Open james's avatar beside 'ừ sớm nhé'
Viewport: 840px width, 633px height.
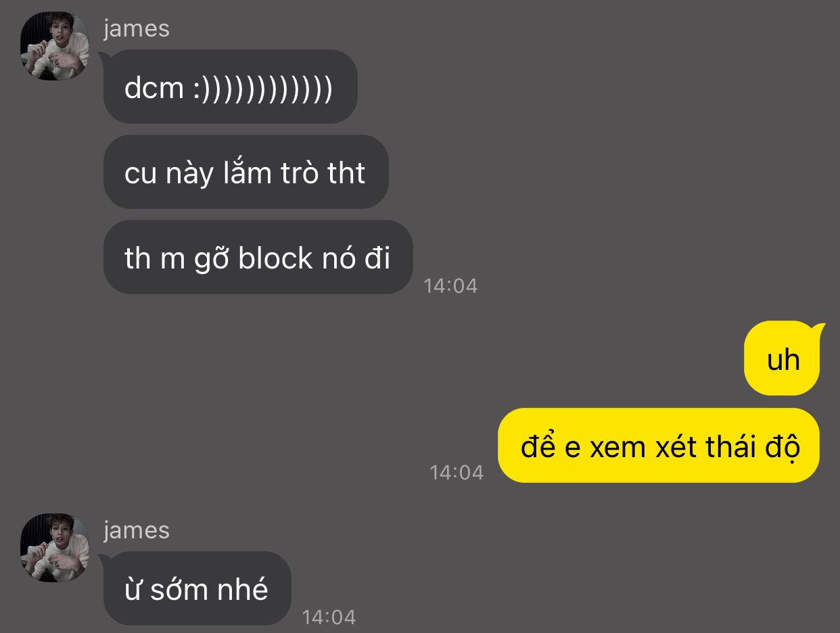coord(55,548)
